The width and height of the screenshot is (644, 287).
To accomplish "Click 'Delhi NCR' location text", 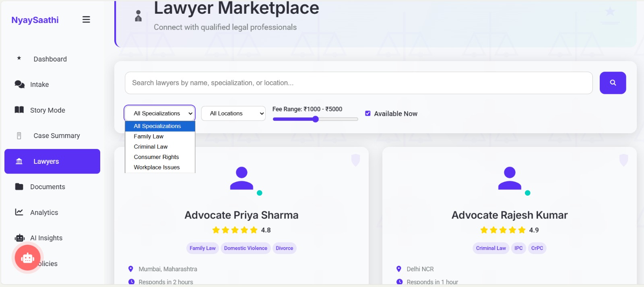I will tap(420, 269).
